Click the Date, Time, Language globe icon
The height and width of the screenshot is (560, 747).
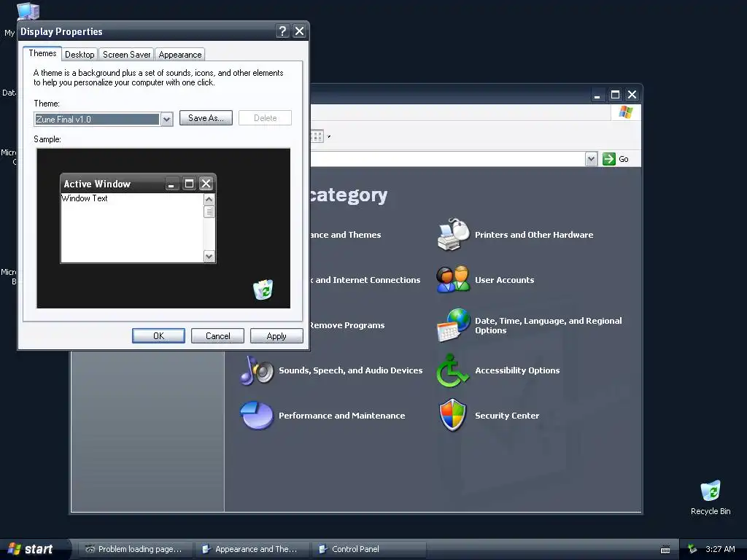point(453,325)
